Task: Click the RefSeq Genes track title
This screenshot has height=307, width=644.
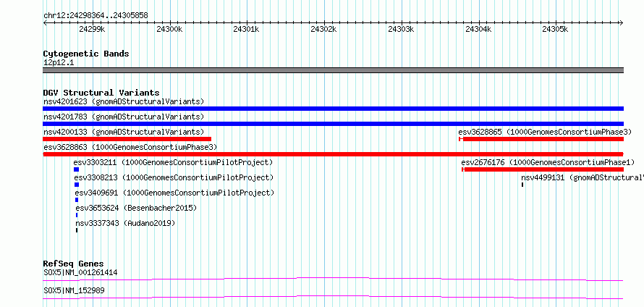Action: pos(74,264)
